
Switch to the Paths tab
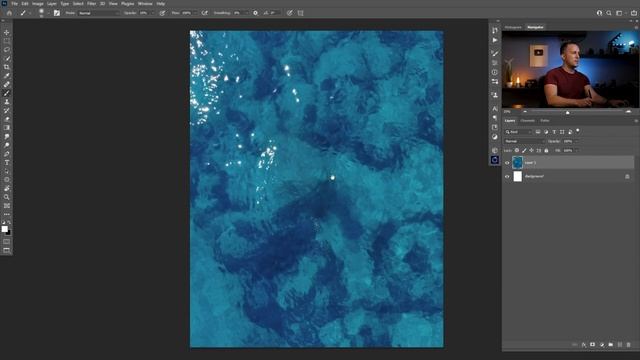tap(545, 121)
